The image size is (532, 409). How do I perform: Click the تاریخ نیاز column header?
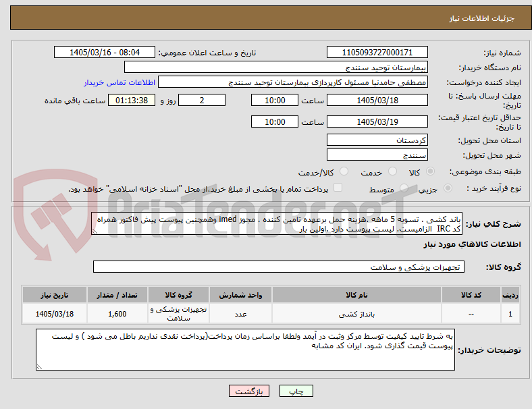coord(54,295)
